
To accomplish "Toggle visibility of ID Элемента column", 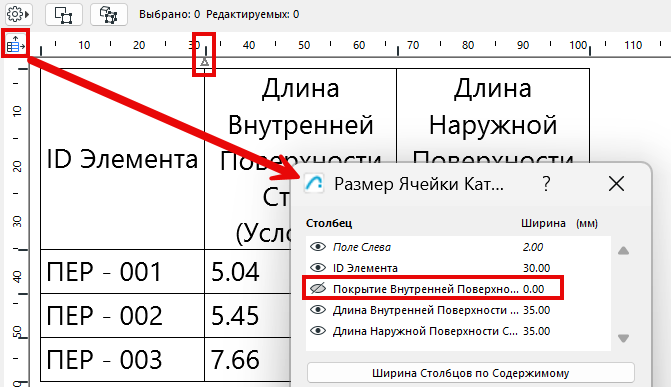I will point(318,268).
